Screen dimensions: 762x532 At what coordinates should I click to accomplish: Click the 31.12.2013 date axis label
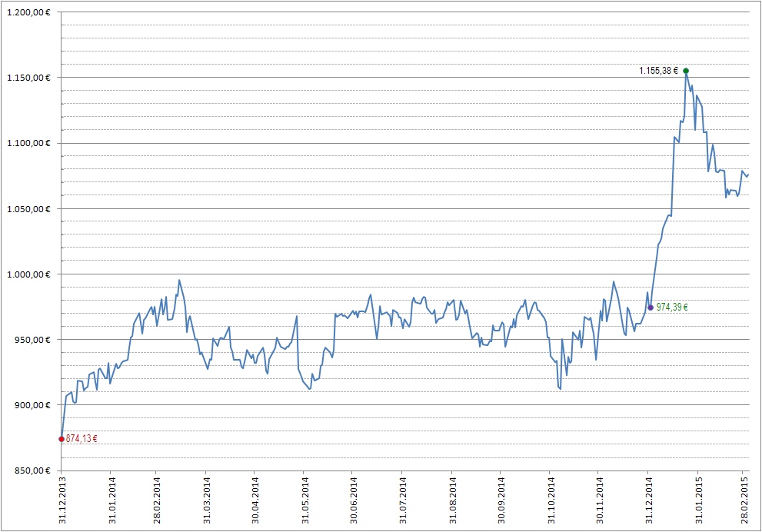(x=62, y=500)
